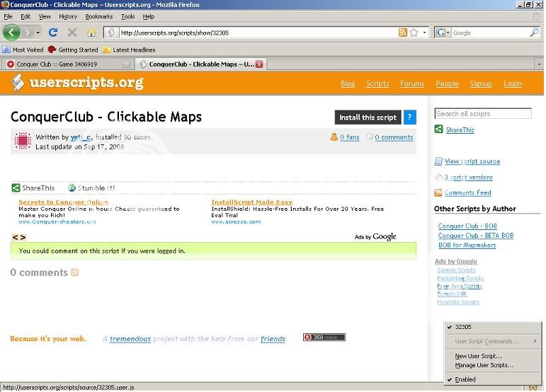The image size is (546, 392).
Task: Open the Edit menu
Action: (25, 16)
